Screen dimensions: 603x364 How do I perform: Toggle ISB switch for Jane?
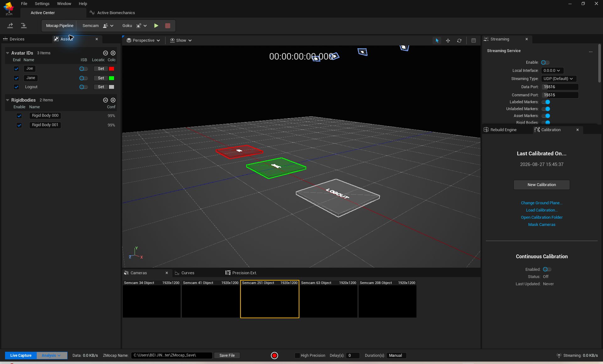click(x=83, y=78)
